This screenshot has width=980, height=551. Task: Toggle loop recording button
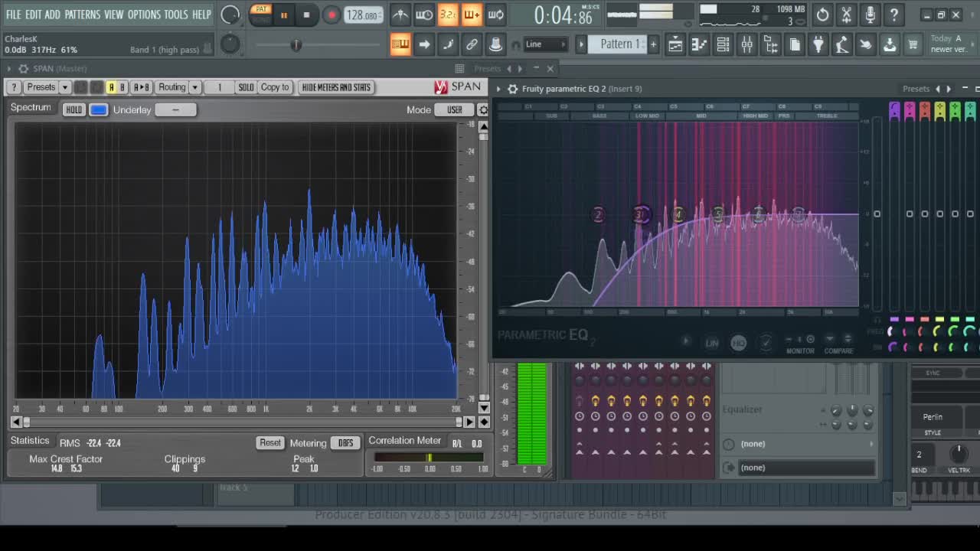[x=495, y=15]
